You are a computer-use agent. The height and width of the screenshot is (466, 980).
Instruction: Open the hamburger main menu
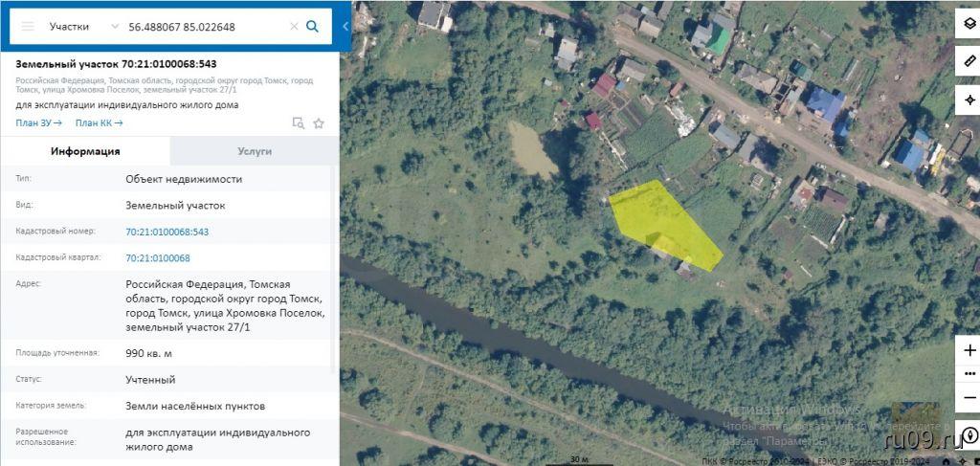click(28, 27)
